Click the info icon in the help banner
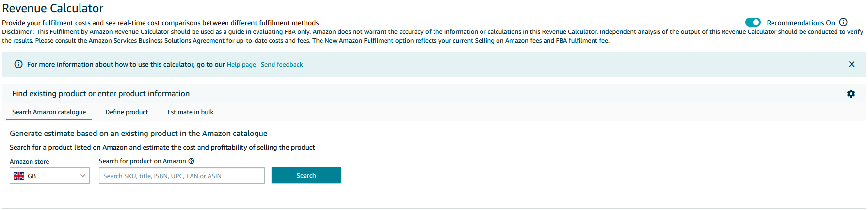 (x=18, y=64)
